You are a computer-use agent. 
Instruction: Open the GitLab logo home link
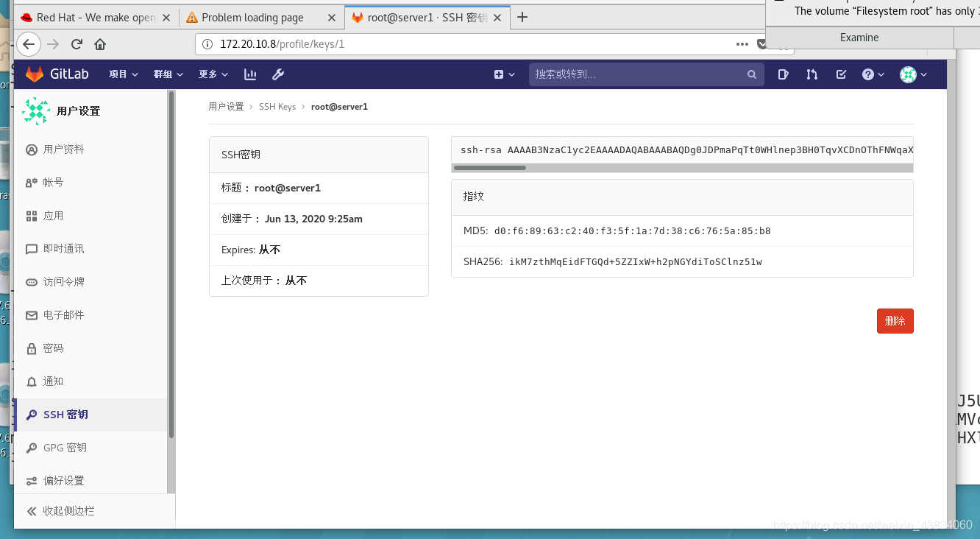point(57,74)
